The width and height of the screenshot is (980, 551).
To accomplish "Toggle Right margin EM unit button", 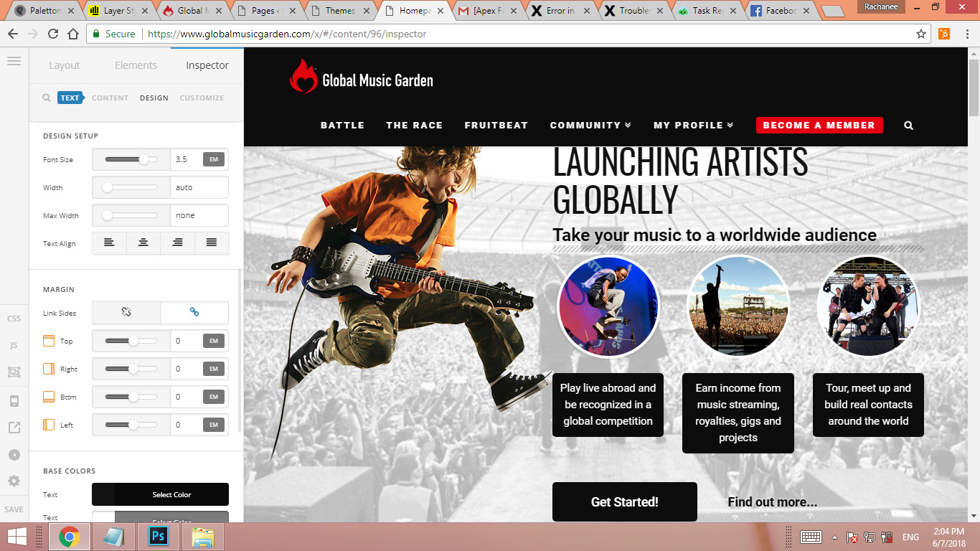I will click(213, 369).
